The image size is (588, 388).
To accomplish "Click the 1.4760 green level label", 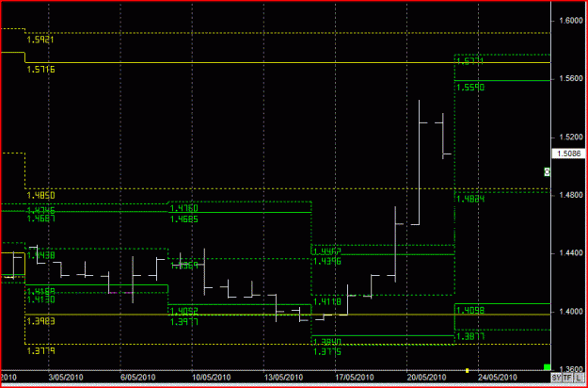I will tap(184, 208).
